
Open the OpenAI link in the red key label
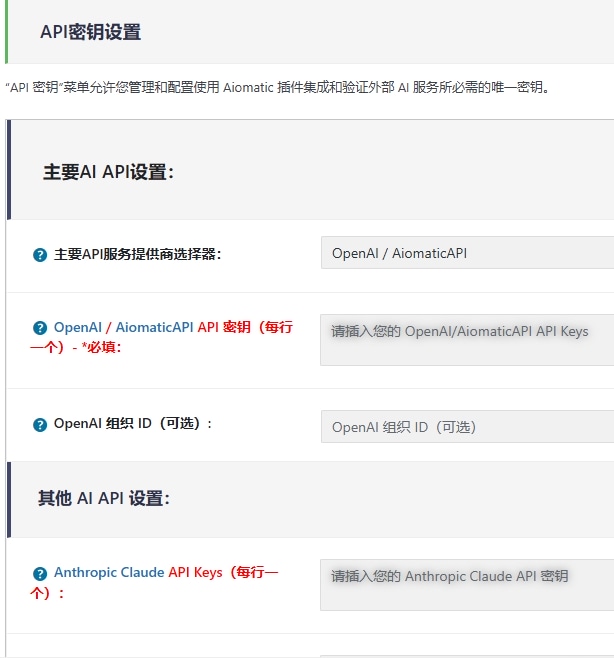point(78,327)
